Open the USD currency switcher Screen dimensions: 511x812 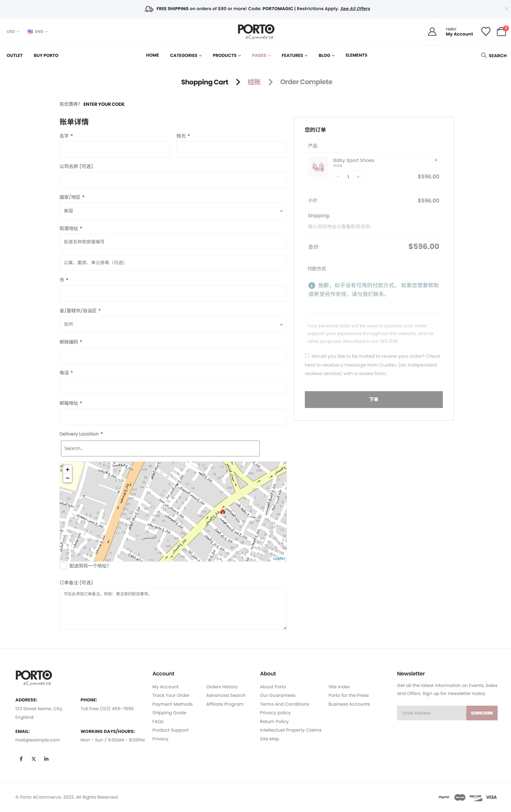13,32
